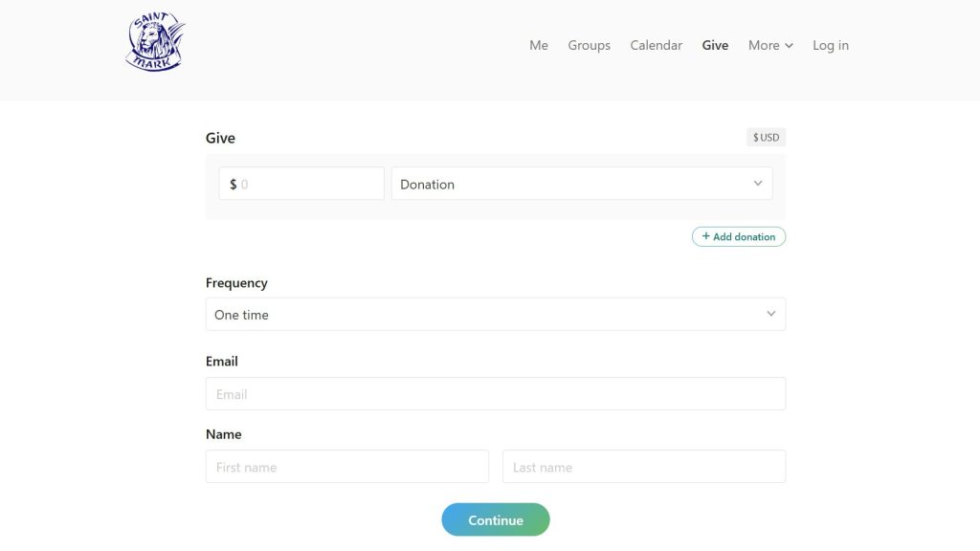Focus the Last name field
This screenshot has width=980, height=551.
click(x=644, y=467)
